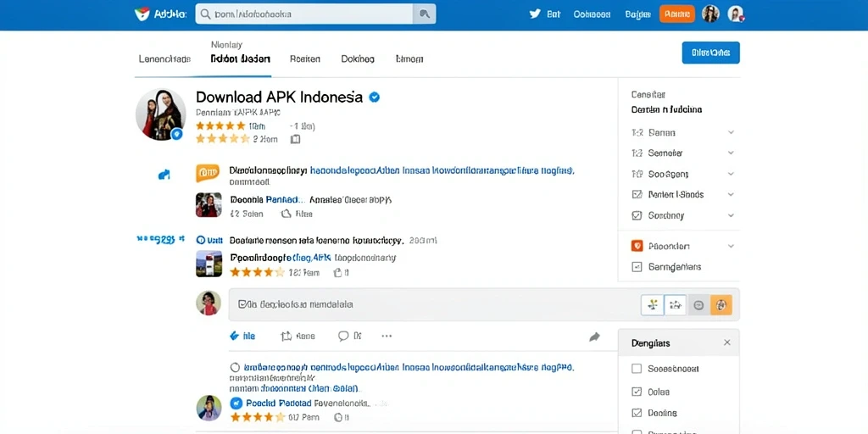The width and height of the screenshot is (868, 434).
Task: Tick the 'Soceencest' checkbox
Action: click(637, 369)
